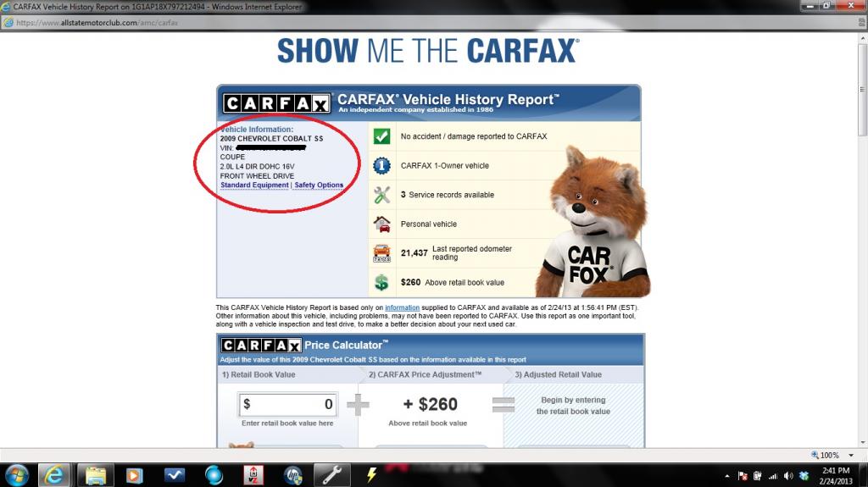This screenshot has height=487, width=868.
Task: Click the battery power tray icon
Action: tap(757, 476)
